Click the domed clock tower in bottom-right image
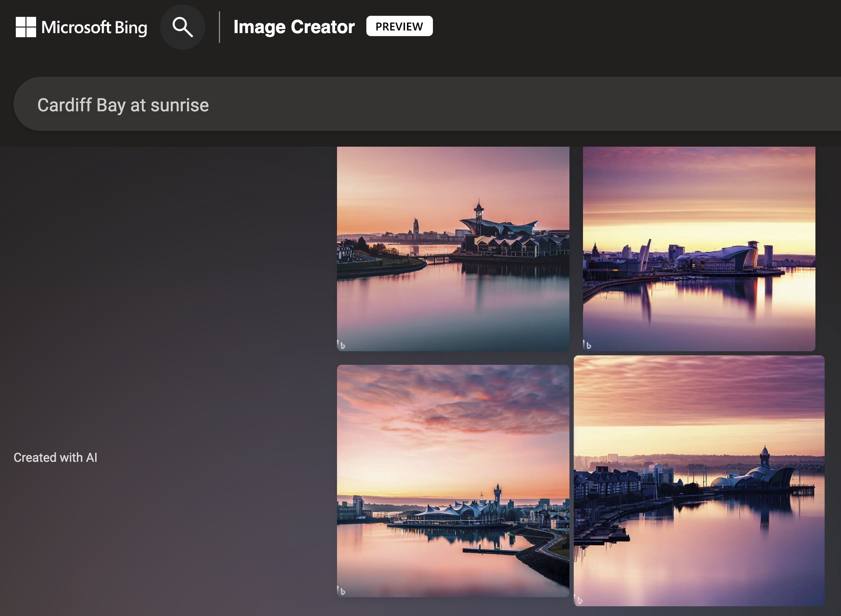The height and width of the screenshot is (616, 841). (x=765, y=457)
